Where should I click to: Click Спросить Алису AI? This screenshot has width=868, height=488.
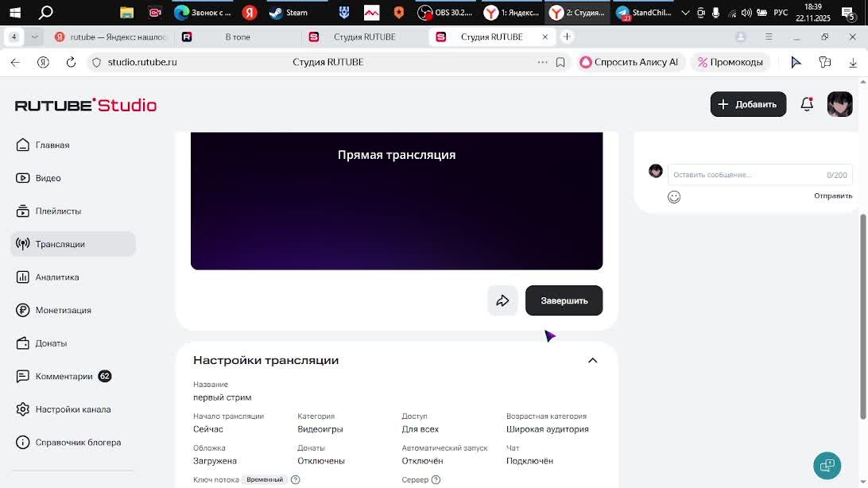(x=629, y=63)
